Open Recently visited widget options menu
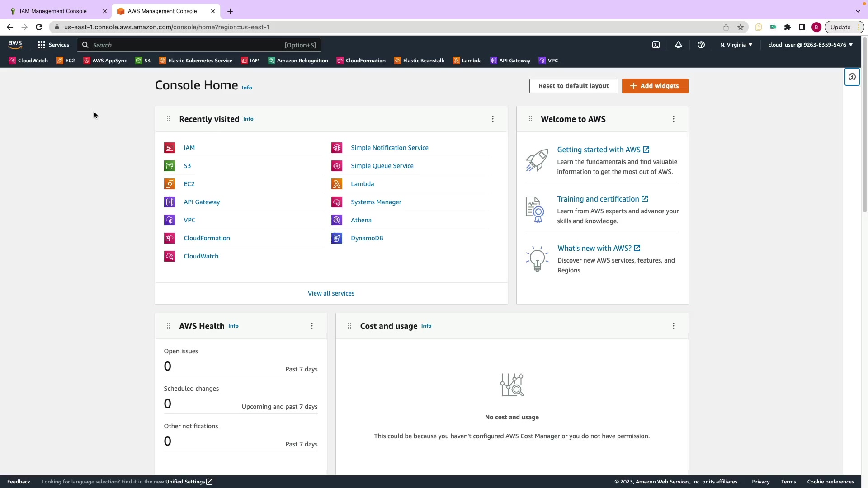 (x=493, y=119)
